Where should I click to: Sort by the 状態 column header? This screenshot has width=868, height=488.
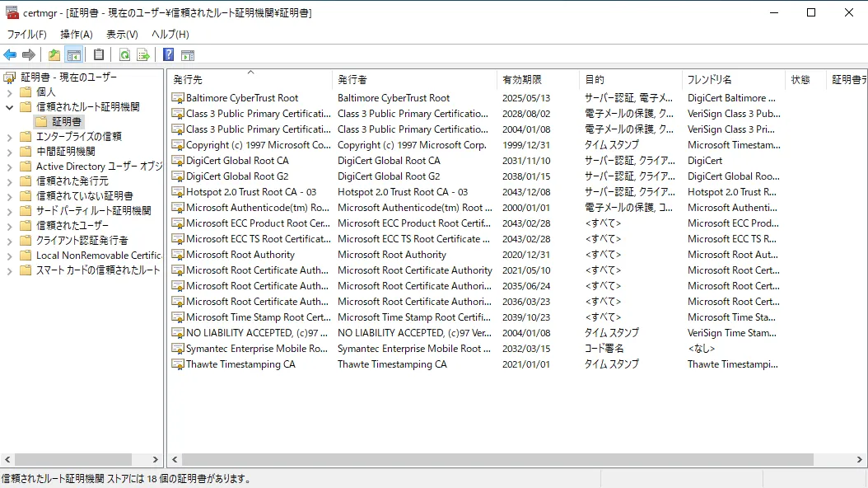point(805,80)
